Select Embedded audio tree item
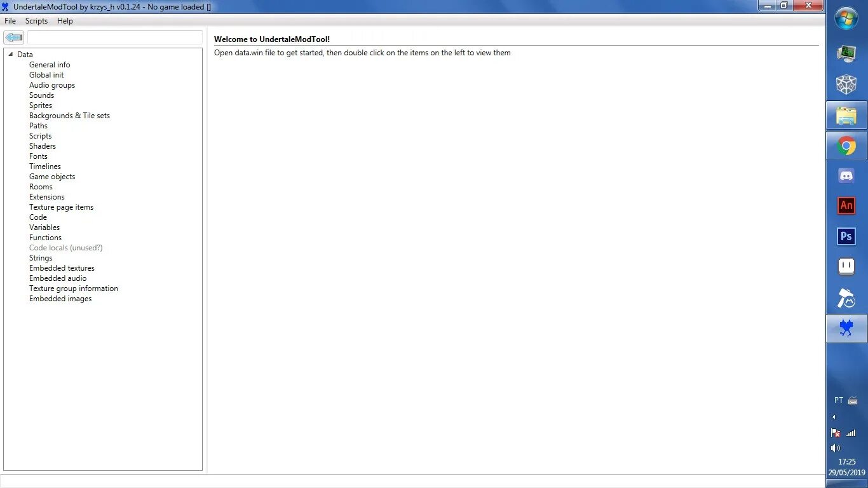This screenshot has width=868, height=488. (58, 278)
